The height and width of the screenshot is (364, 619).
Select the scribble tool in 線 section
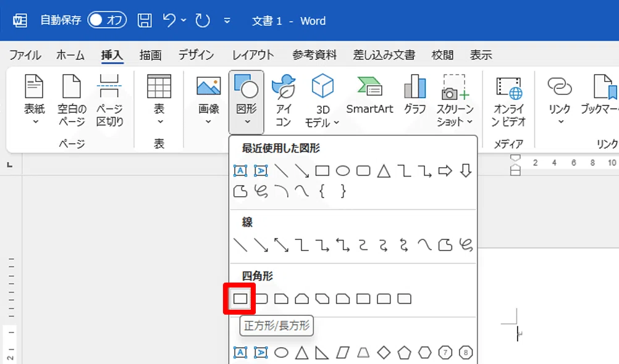pyautogui.click(x=466, y=245)
